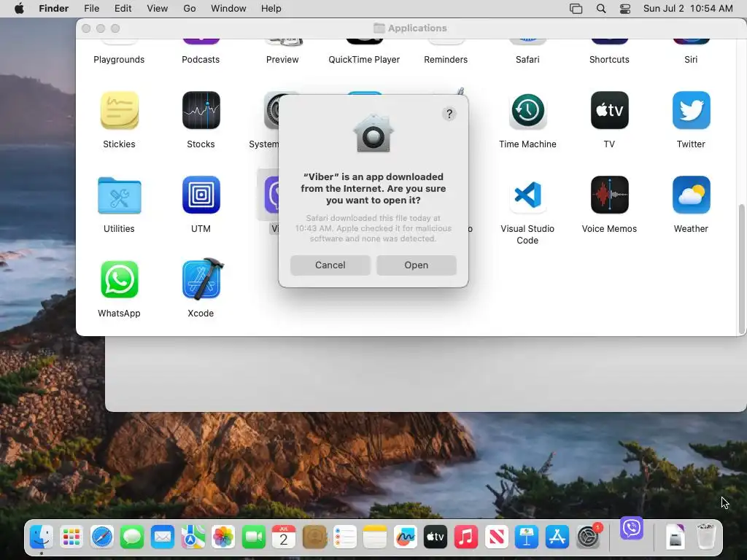Open Contacts from the Dock
Screen dimensions: 747x560
point(314,537)
